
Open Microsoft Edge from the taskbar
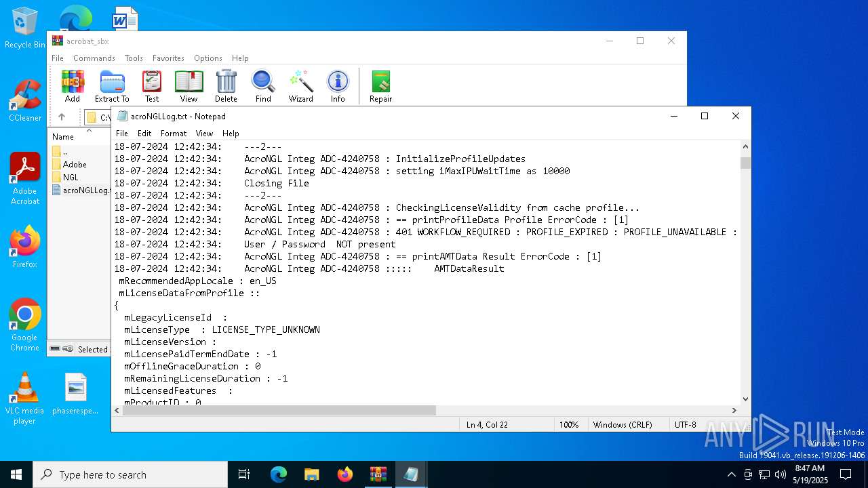click(x=279, y=474)
